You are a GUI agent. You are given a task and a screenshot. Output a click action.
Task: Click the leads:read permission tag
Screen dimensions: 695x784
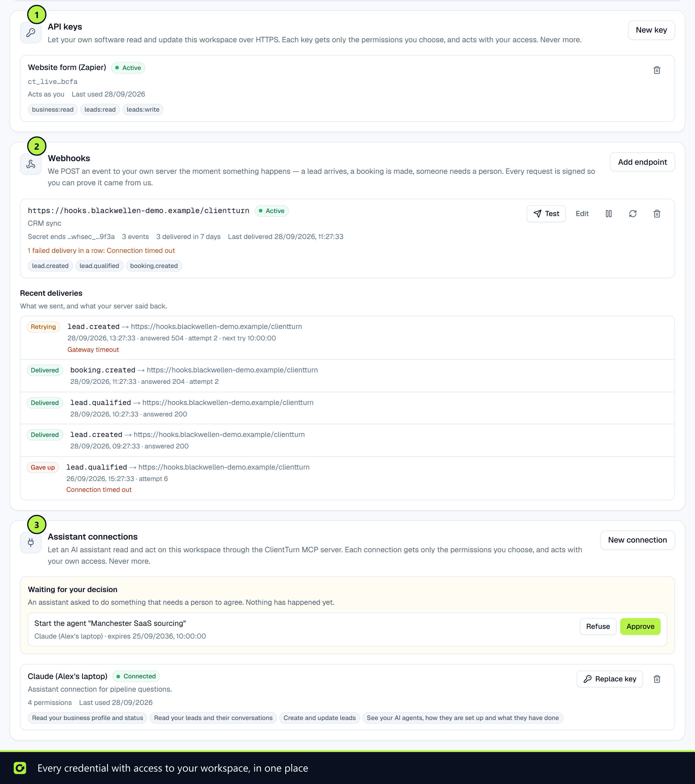pyautogui.click(x=100, y=110)
